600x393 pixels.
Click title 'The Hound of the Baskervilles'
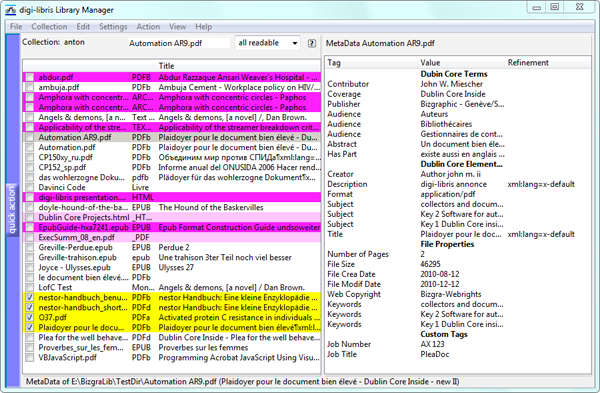click(x=211, y=207)
